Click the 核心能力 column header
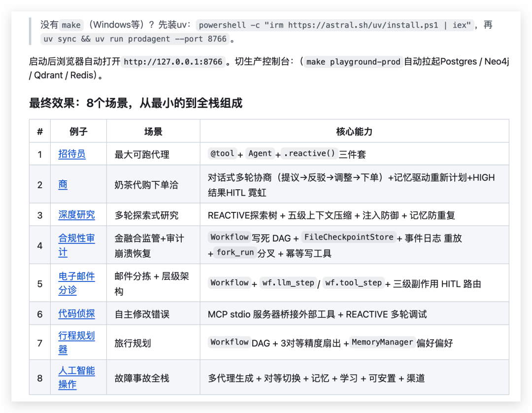Screen dimensions: 532x413 coord(354,131)
